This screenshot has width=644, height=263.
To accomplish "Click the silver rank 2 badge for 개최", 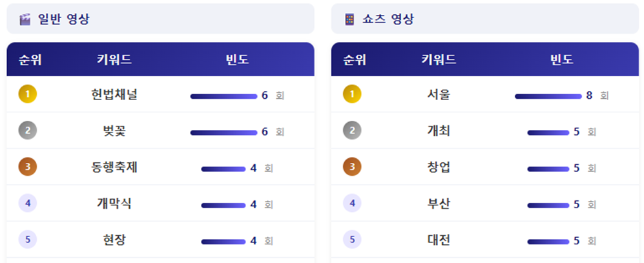I will point(351,131).
